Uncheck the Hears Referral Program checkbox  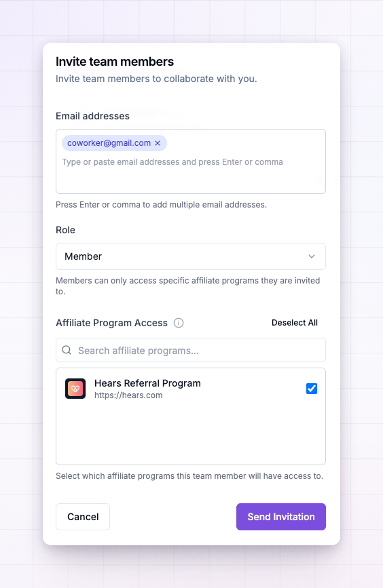312,389
